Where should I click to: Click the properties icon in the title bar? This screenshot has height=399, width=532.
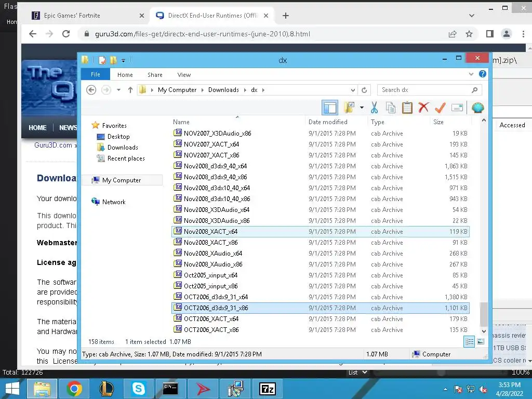click(x=102, y=60)
